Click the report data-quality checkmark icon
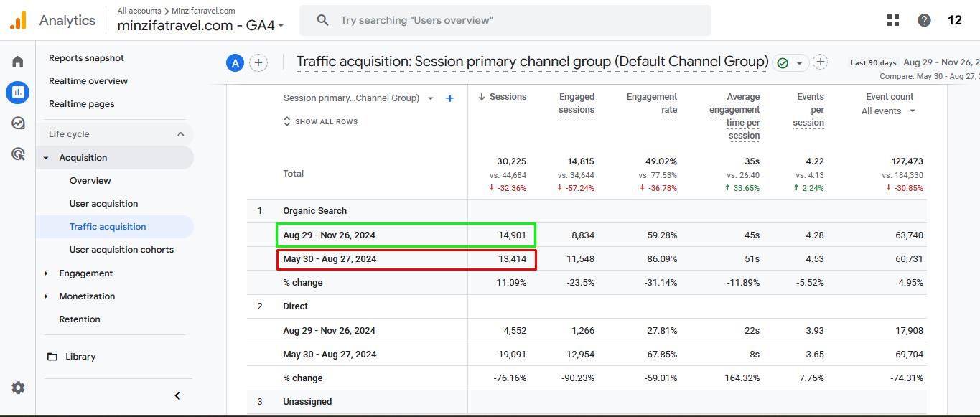This screenshot has width=980, height=417. pyautogui.click(x=783, y=62)
